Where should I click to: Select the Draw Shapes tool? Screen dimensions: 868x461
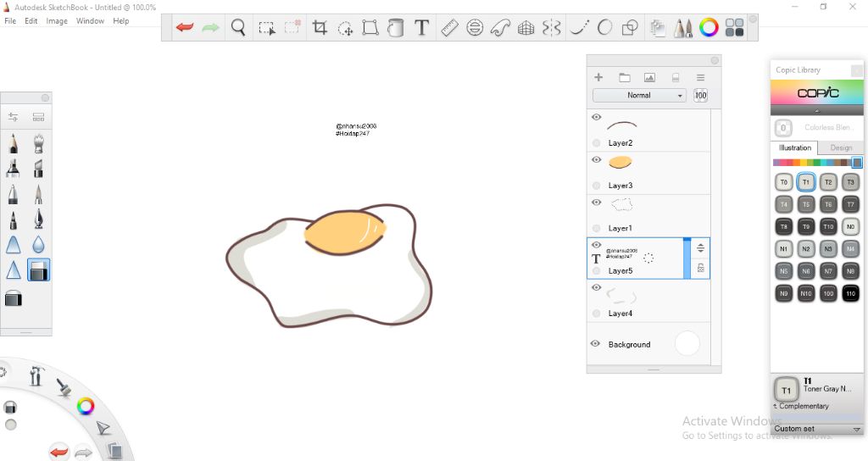point(630,27)
